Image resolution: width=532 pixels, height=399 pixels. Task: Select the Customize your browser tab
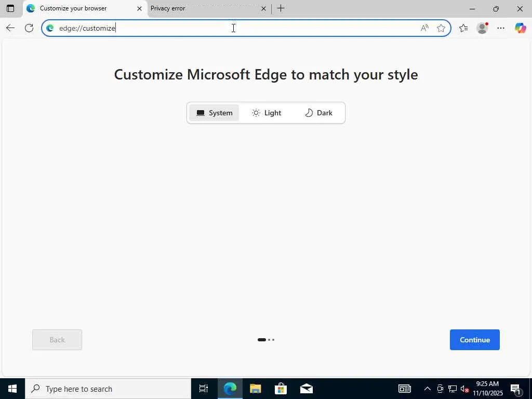(x=85, y=8)
